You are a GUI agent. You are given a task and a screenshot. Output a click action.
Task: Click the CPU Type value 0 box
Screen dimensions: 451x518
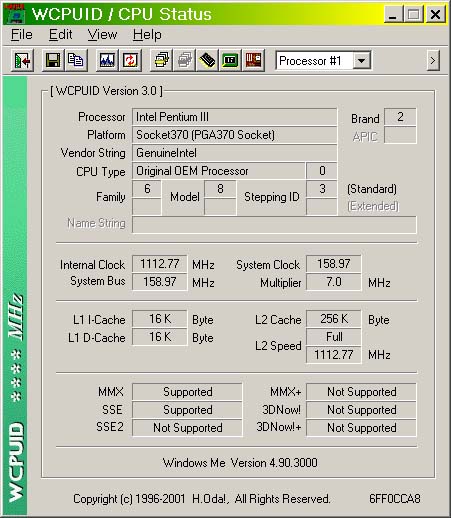point(322,171)
